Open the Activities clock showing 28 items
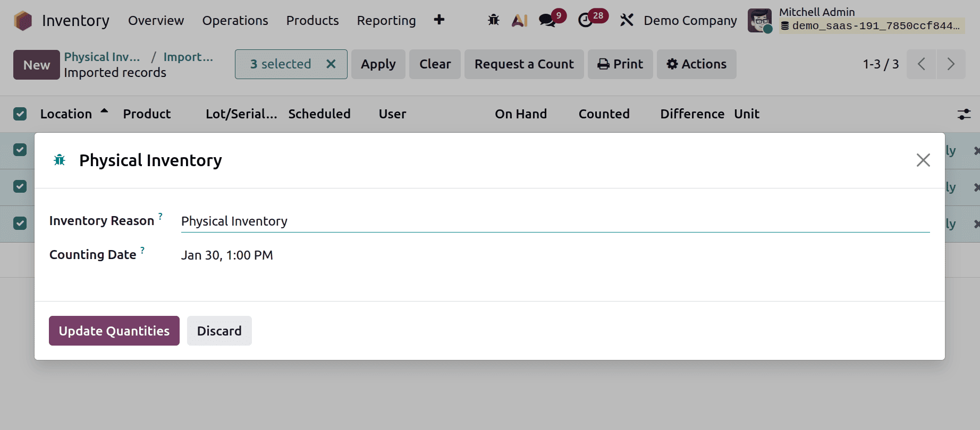 coord(586,21)
